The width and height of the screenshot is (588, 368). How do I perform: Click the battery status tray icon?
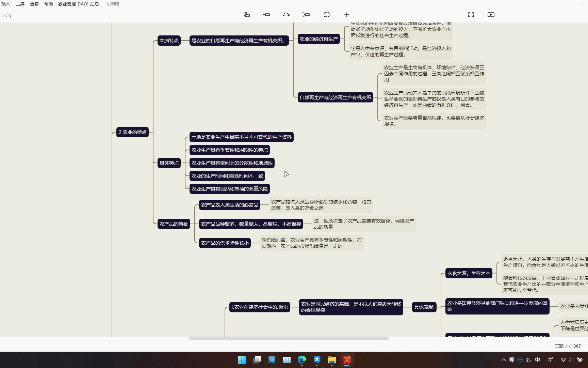580,360
